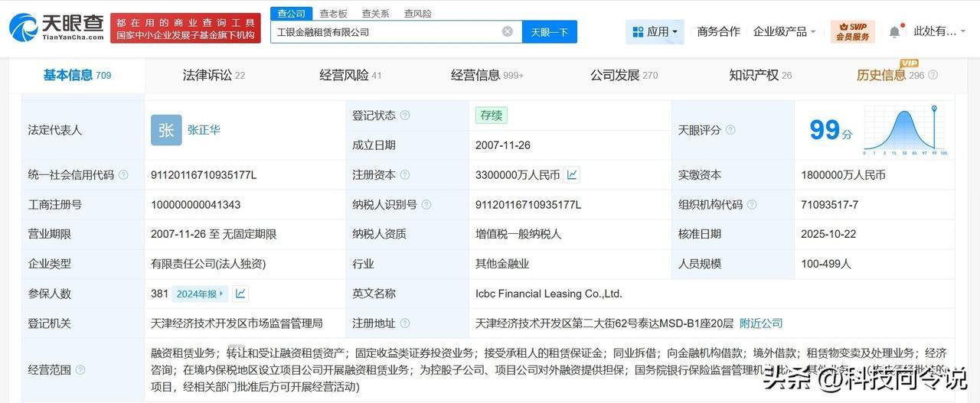Open the 2024年报 year selector
The height and width of the screenshot is (403, 980).
coord(200,294)
